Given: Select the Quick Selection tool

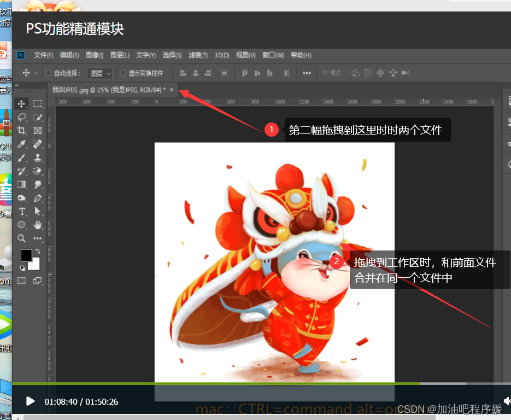Looking at the screenshot, I should 38,117.
